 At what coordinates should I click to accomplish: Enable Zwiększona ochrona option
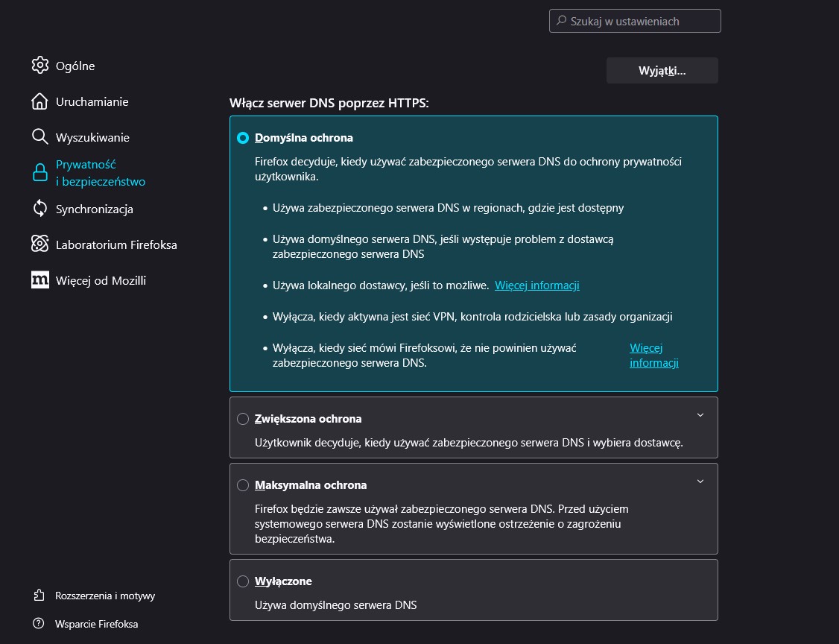pos(242,419)
